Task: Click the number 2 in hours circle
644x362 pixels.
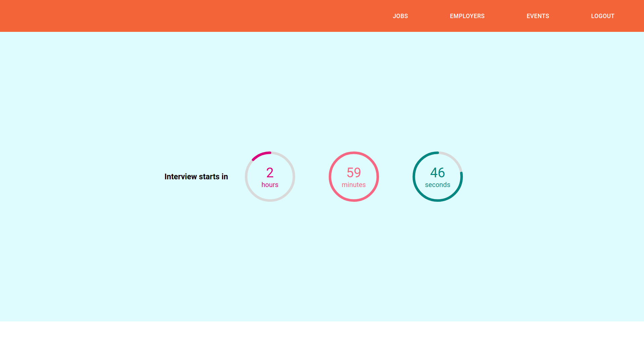Action: (x=270, y=173)
